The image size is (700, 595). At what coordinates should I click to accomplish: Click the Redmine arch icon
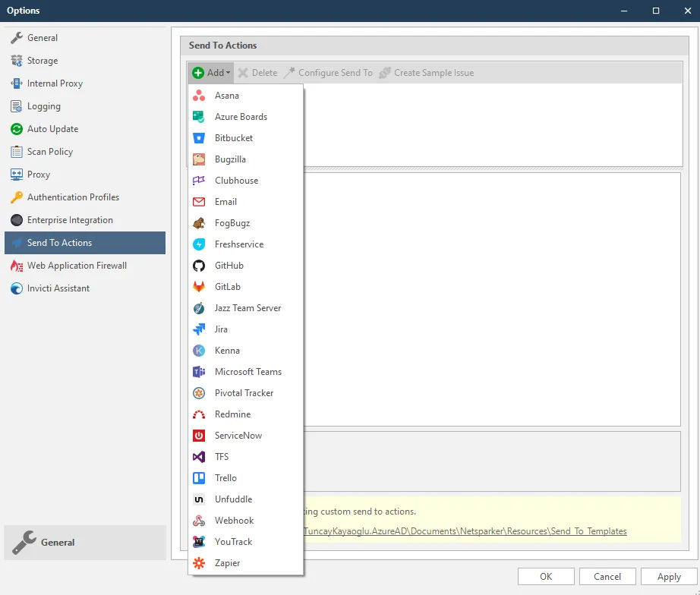point(199,414)
